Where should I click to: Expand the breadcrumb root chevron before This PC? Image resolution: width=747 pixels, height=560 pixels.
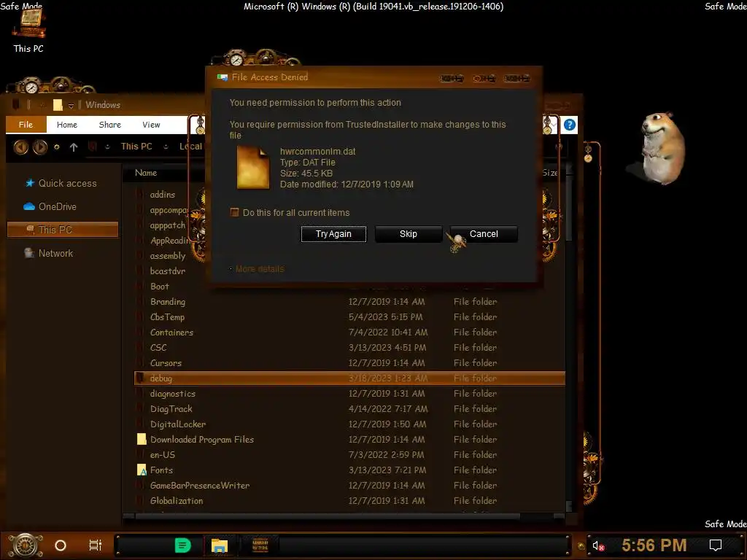(x=107, y=147)
